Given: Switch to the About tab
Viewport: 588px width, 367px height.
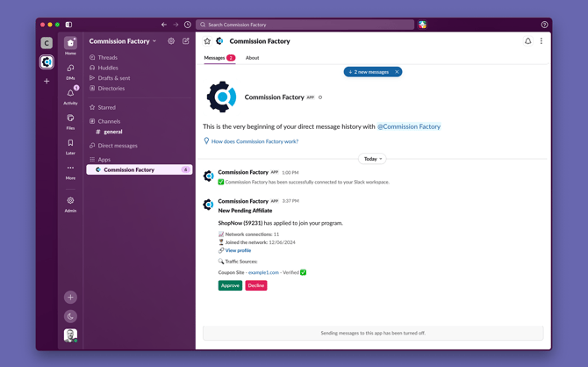Looking at the screenshot, I should coord(252,58).
